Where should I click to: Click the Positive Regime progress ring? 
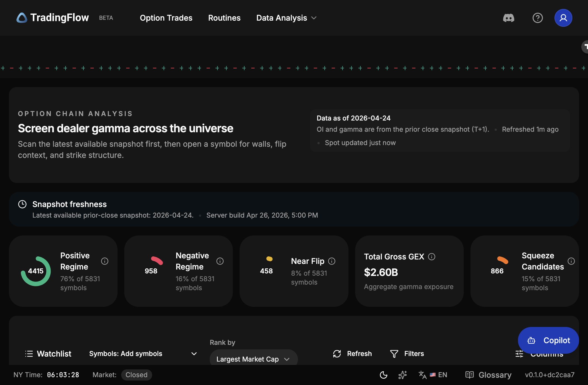[36, 271]
